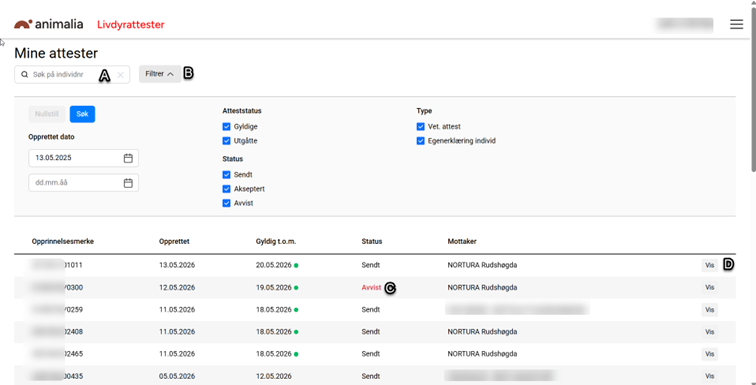
Task: Toggle the Akseptert status checkbox
Action: point(226,189)
